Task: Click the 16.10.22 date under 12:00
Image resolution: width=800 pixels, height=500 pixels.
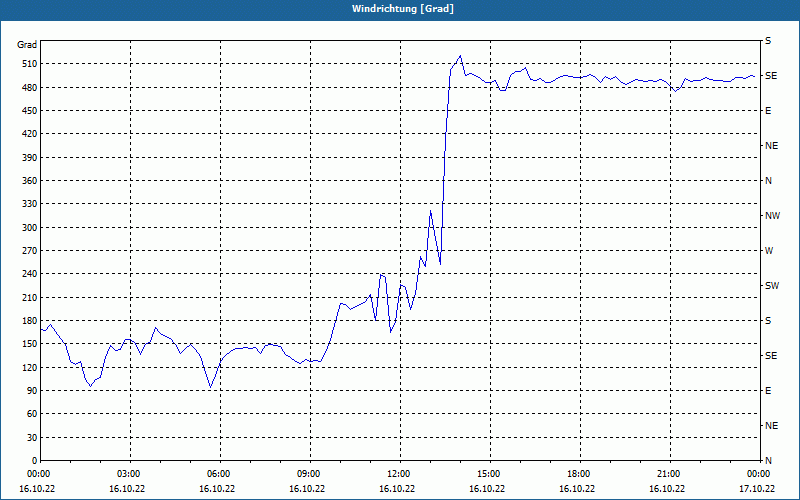Action: point(397,489)
